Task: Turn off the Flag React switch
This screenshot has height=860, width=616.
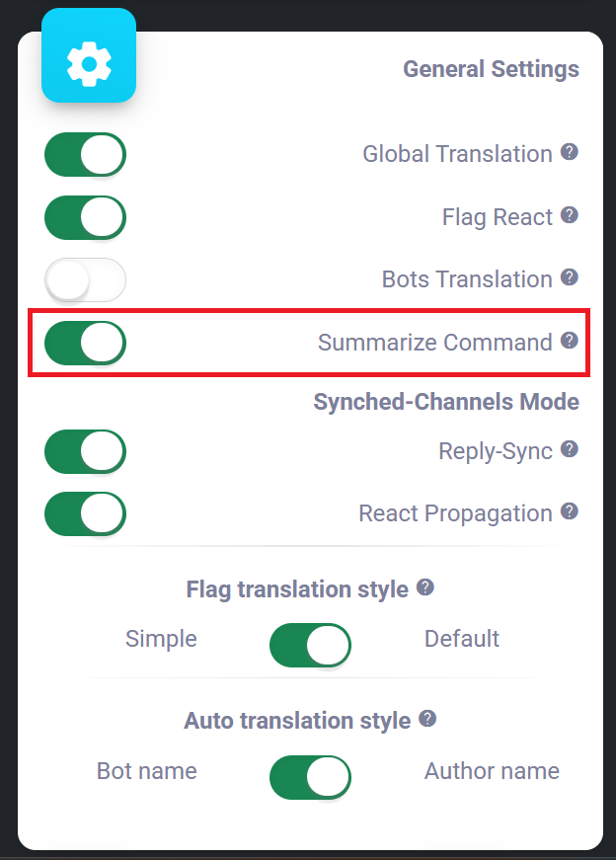Action: click(86, 217)
